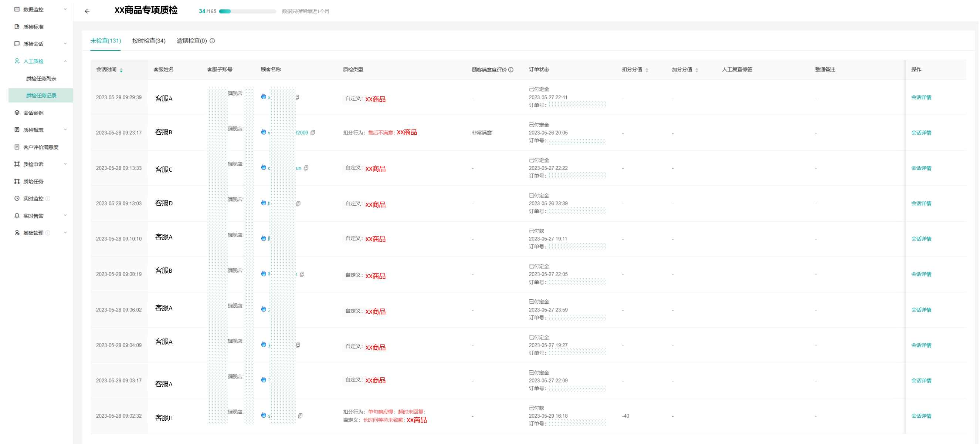This screenshot has width=980, height=444.
Task: Click the 人工质检 person icon
Action: click(17, 61)
